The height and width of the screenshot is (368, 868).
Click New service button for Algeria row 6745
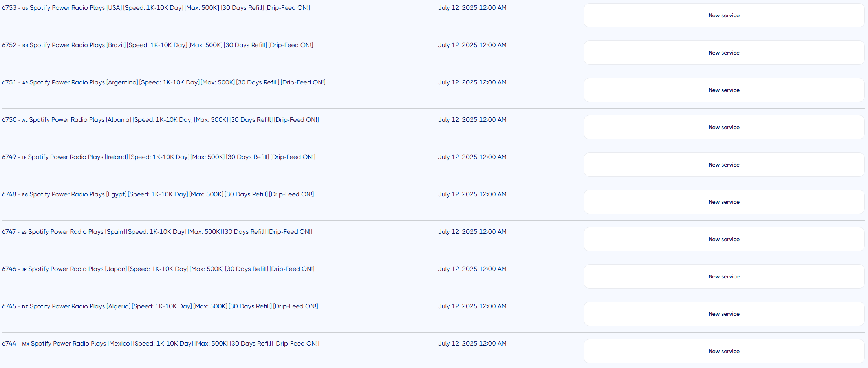724,314
